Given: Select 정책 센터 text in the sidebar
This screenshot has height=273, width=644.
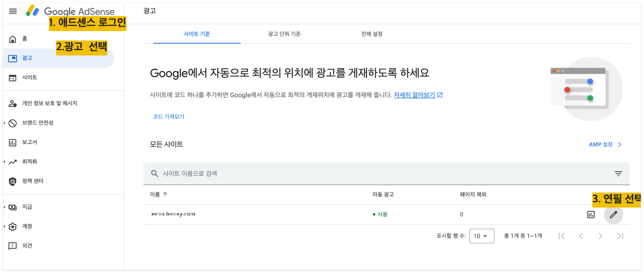Looking at the screenshot, I should (33, 181).
